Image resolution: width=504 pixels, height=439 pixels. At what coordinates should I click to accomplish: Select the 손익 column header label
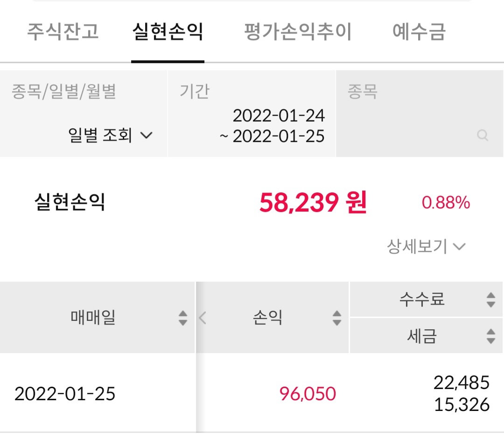267,318
